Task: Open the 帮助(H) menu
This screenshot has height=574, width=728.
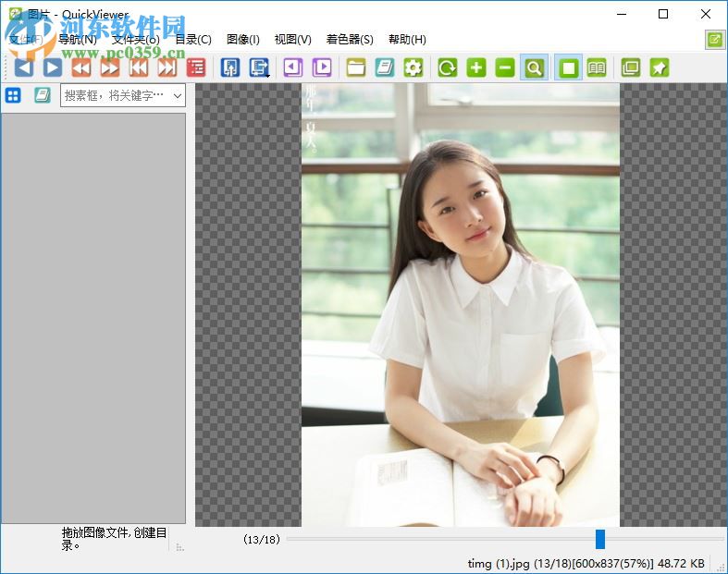Action: [407, 40]
